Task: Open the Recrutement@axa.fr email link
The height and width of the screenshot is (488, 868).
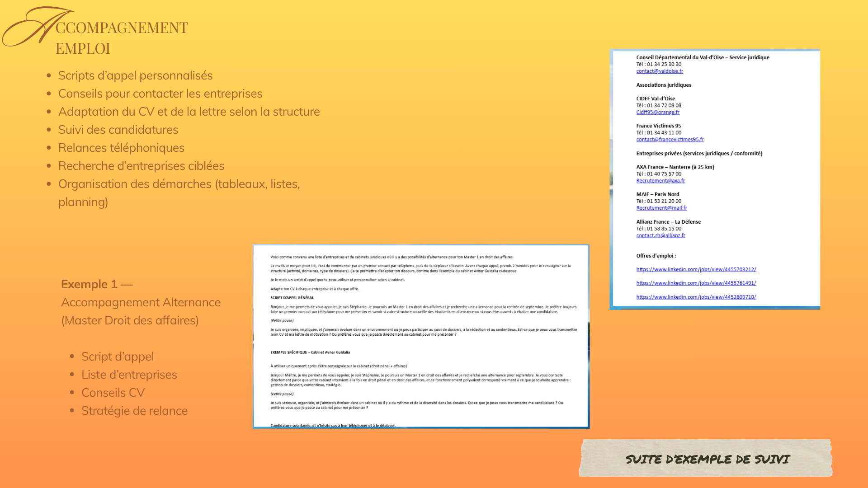Action: click(x=660, y=181)
